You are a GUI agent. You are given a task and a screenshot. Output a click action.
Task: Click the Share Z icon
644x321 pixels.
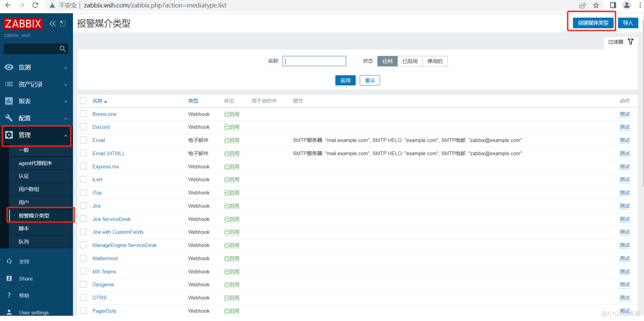click(x=9, y=278)
